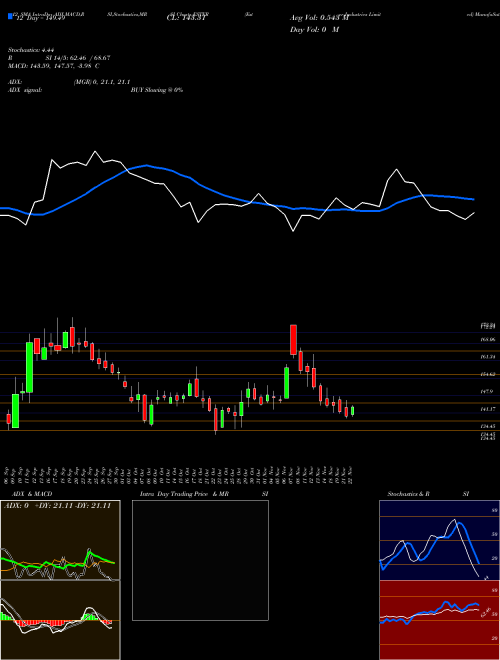Click the 'Stochastics & R' panel title
The height and width of the screenshot is (660, 500).
[408, 494]
